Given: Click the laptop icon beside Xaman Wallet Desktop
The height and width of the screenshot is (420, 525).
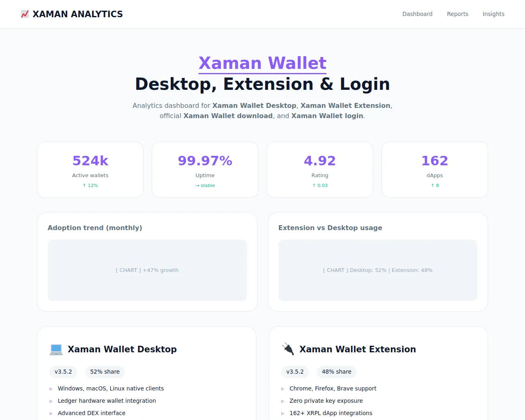Looking at the screenshot, I should coord(56,349).
